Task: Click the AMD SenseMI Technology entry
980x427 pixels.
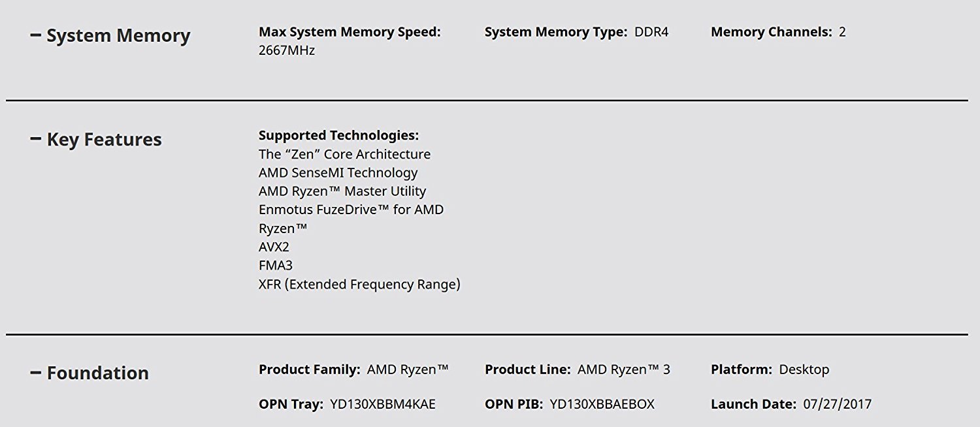Action: pyautogui.click(x=338, y=172)
